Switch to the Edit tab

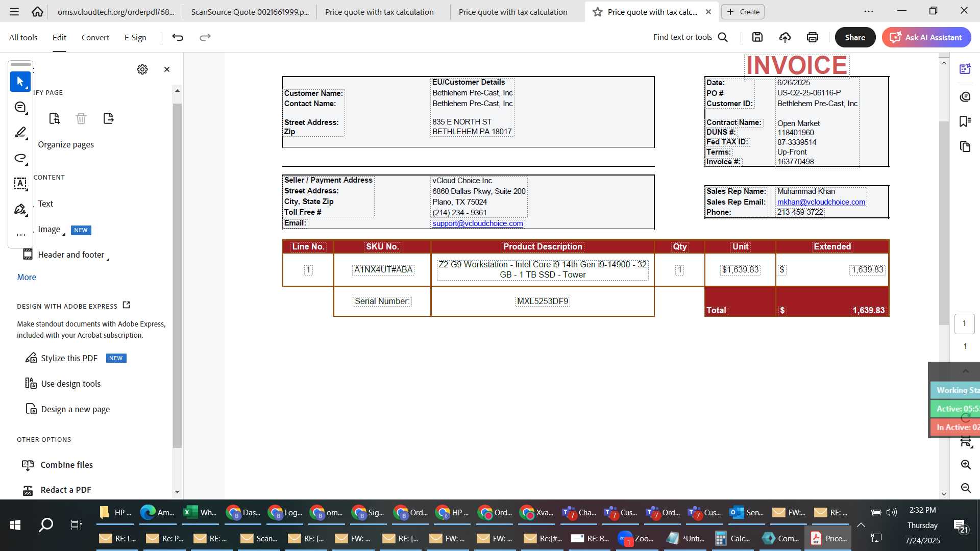(x=59, y=37)
